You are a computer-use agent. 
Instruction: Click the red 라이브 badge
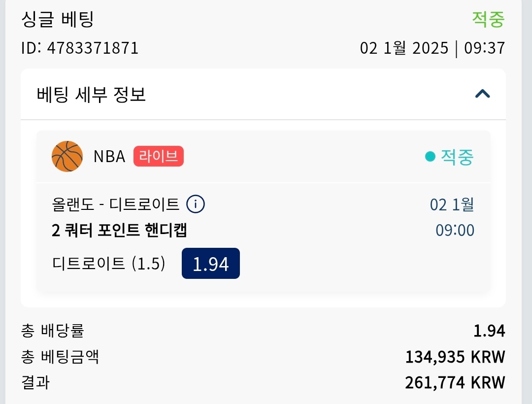(x=158, y=157)
